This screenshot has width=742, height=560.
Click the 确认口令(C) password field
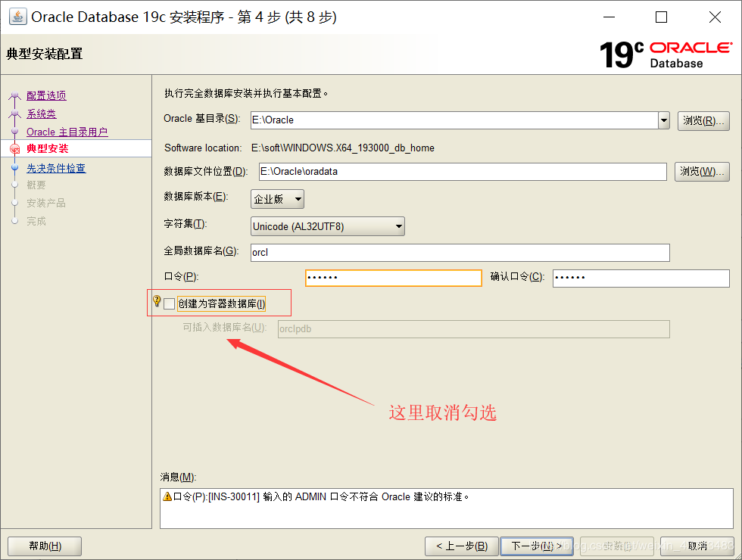641,278
